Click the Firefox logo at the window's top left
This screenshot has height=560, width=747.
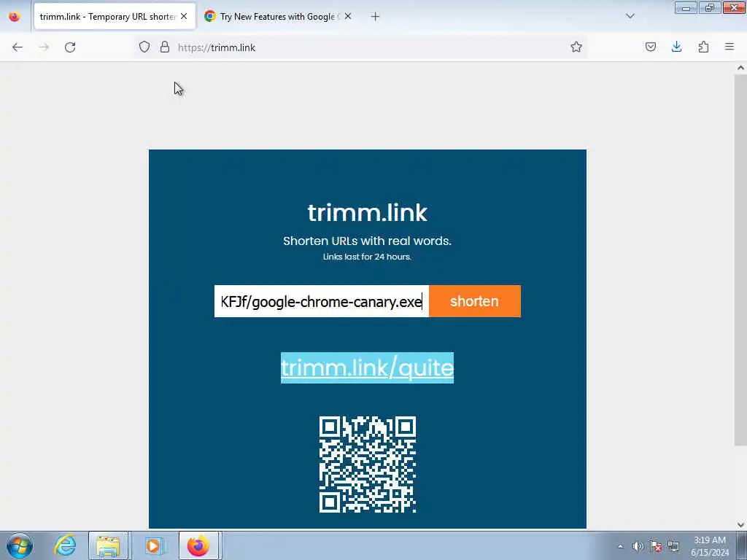click(15, 17)
